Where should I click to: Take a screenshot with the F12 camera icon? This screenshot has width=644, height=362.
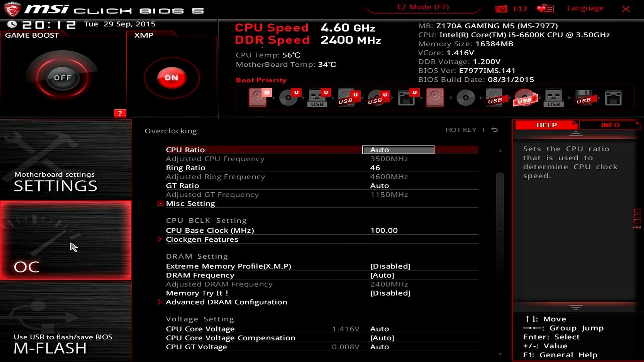[x=501, y=9]
